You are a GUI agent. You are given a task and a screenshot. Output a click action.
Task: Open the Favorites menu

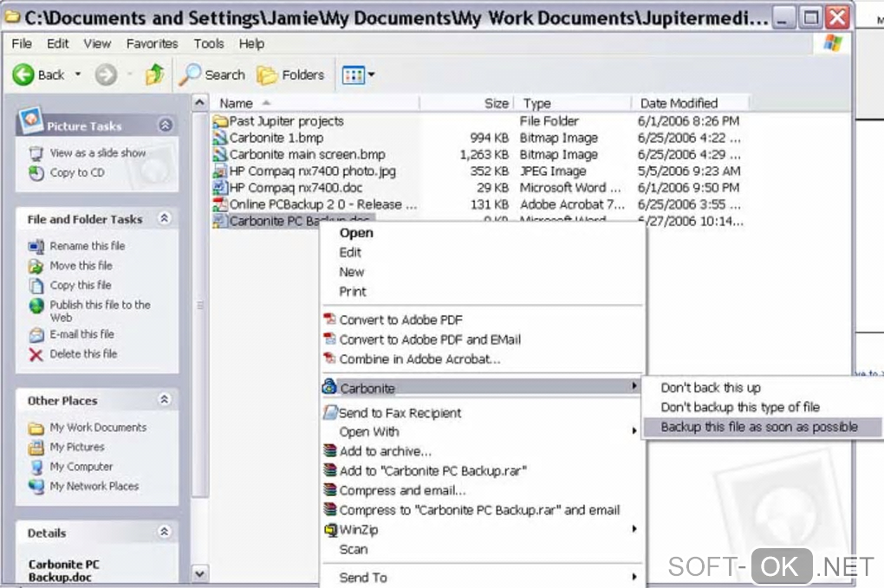pyautogui.click(x=152, y=43)
